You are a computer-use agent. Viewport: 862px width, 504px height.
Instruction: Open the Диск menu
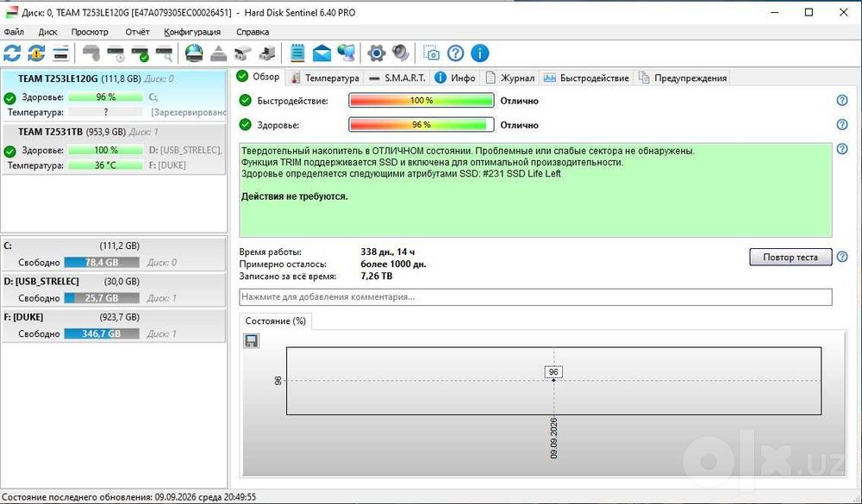[47, 32]
